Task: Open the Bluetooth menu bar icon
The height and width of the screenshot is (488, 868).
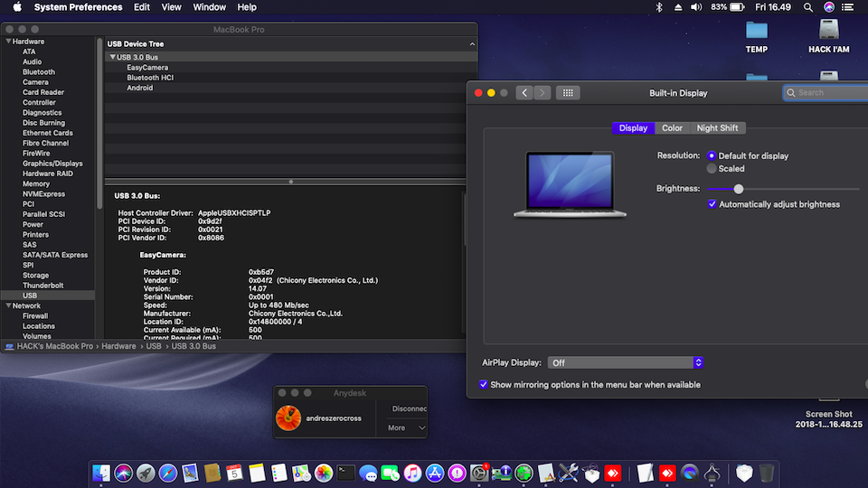Action: 659,7
